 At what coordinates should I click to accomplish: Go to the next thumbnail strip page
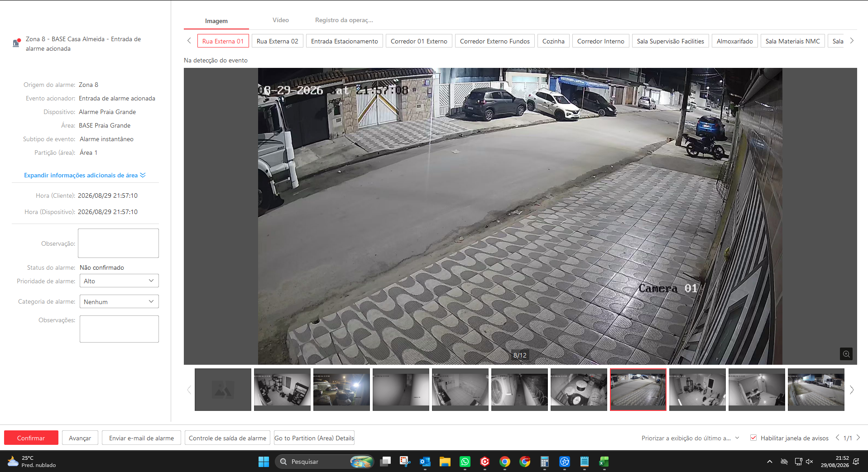click(x=852, y=390)
